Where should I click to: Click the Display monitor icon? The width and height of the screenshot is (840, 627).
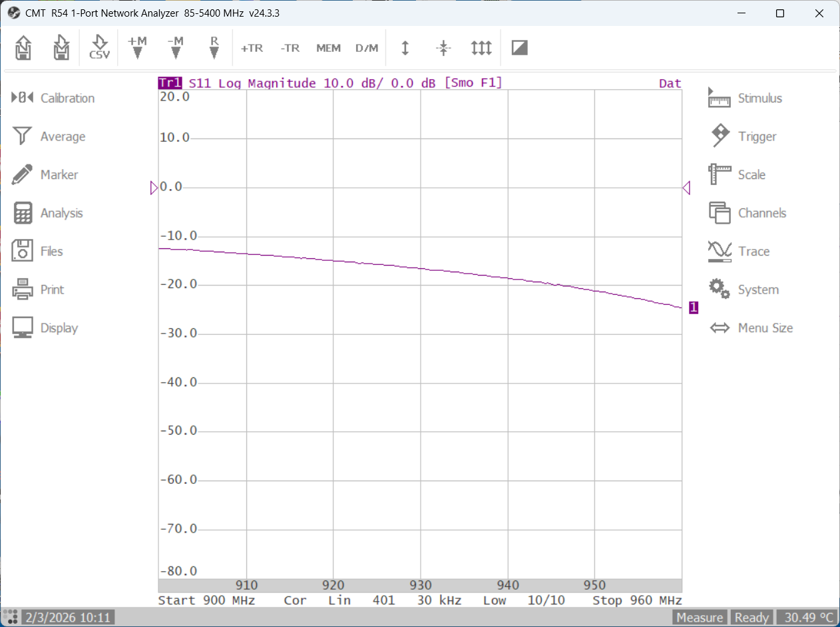pyautogui.click(x=23, y=328)
